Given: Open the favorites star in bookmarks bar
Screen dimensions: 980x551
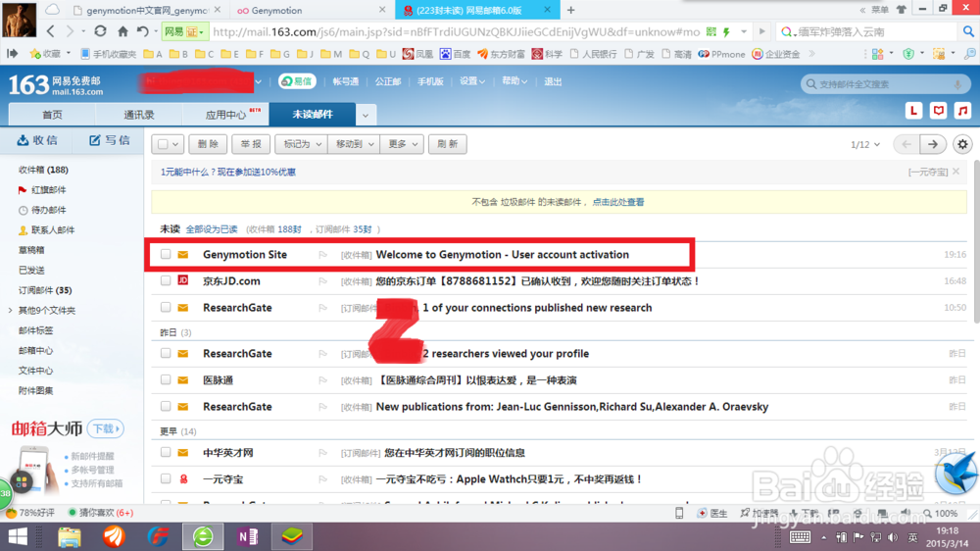Looking at the screenshot, I should coord(35,54).
